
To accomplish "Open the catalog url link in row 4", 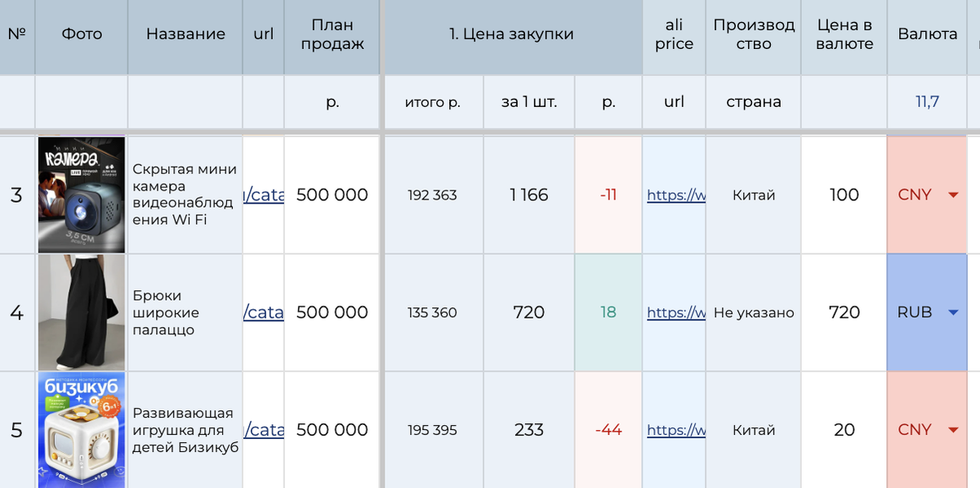I will tap(265, 312).
